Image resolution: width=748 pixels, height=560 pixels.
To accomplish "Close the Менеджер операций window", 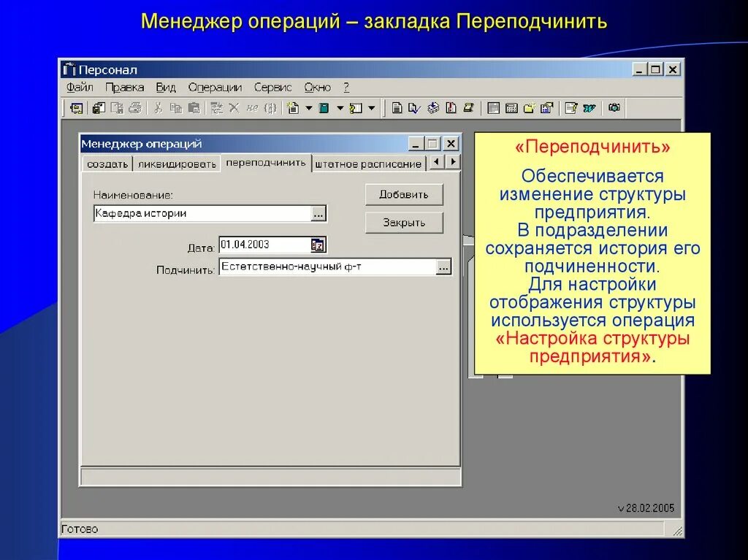I will click(x=451, y=144).
